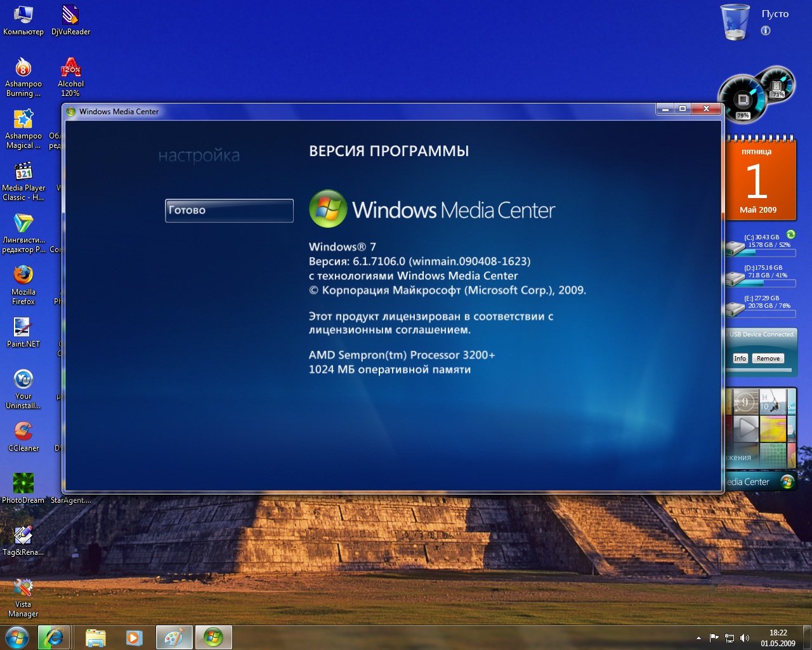The height and width of the screenshot is (650, 812).
Task: Open Windows Explorer folder taskbar icon
Action: coord(96,637)
